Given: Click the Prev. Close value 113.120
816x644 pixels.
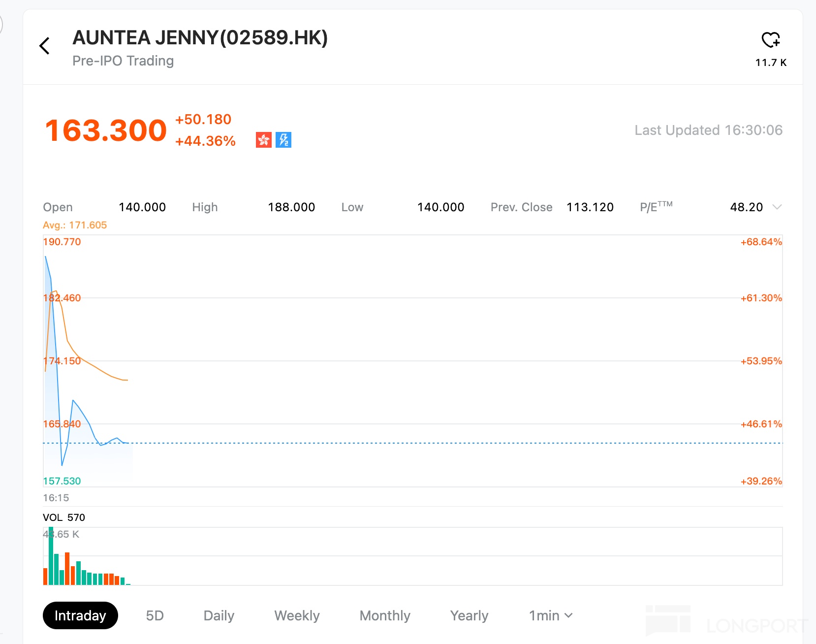Looking at the screenshot, I should click(x=590, y=207).
